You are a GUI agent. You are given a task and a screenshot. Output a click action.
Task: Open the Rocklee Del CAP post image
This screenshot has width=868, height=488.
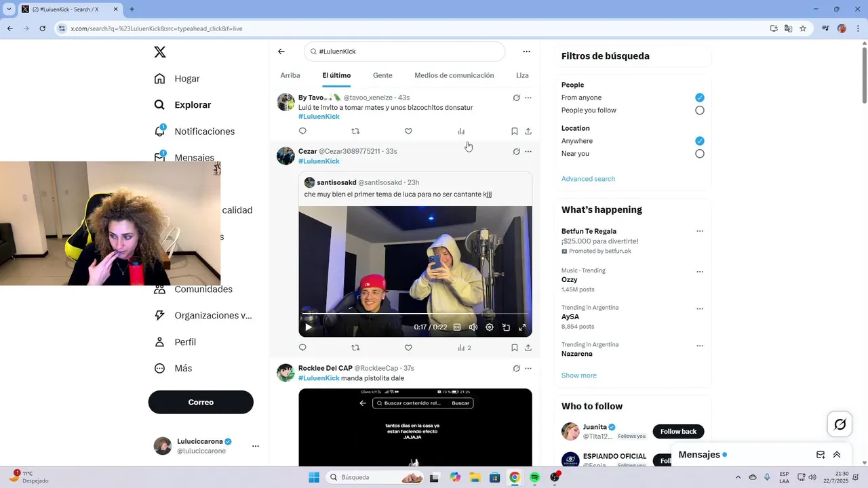tap(415, 427)
